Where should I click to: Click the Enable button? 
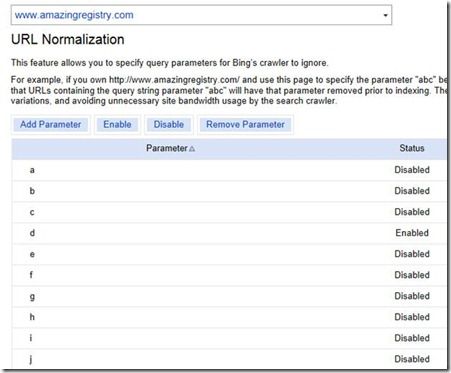117,124
